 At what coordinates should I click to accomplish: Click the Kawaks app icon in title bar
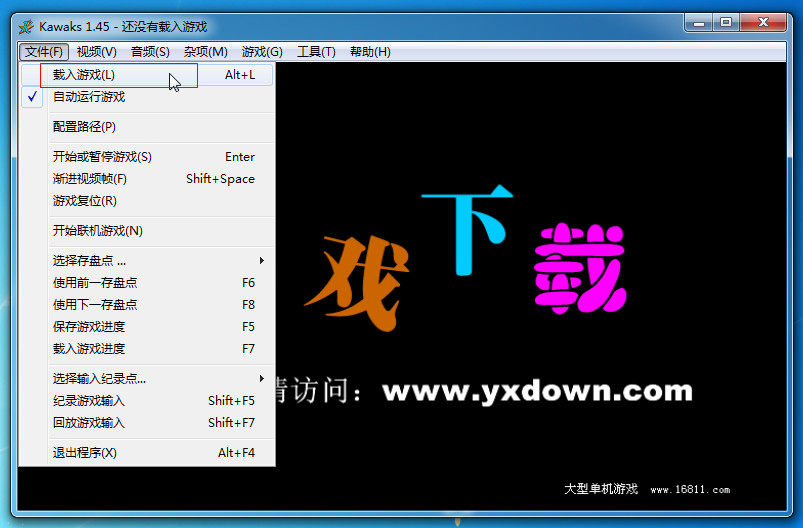26,27
